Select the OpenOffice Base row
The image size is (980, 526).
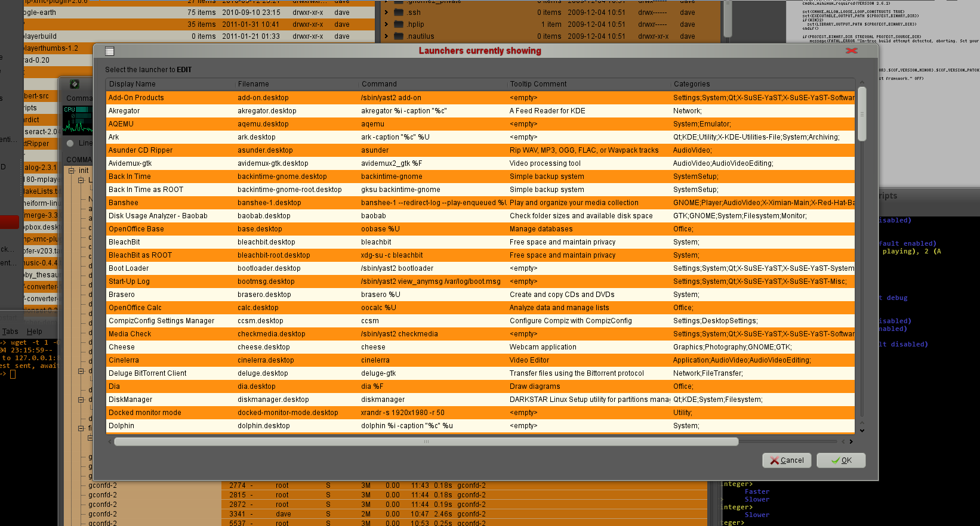point(480,229)
